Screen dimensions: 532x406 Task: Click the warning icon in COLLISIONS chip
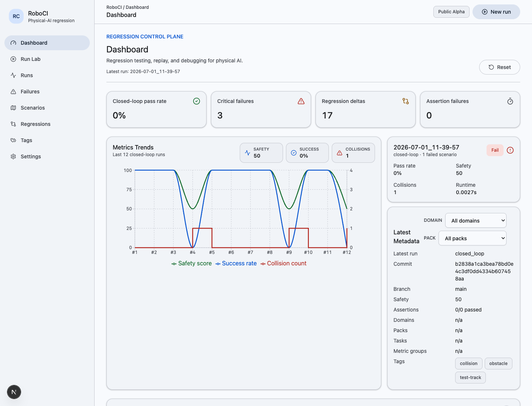[340, 153]
